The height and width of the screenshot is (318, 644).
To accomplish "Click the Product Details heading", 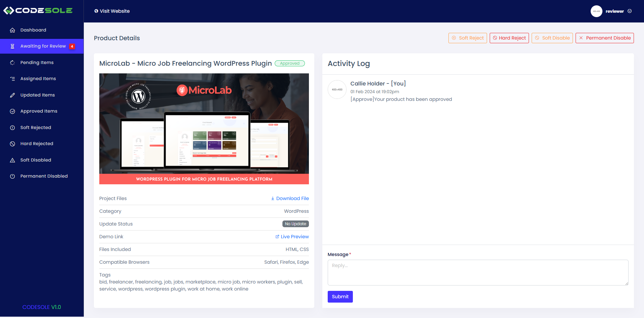I will coord(117,38).
